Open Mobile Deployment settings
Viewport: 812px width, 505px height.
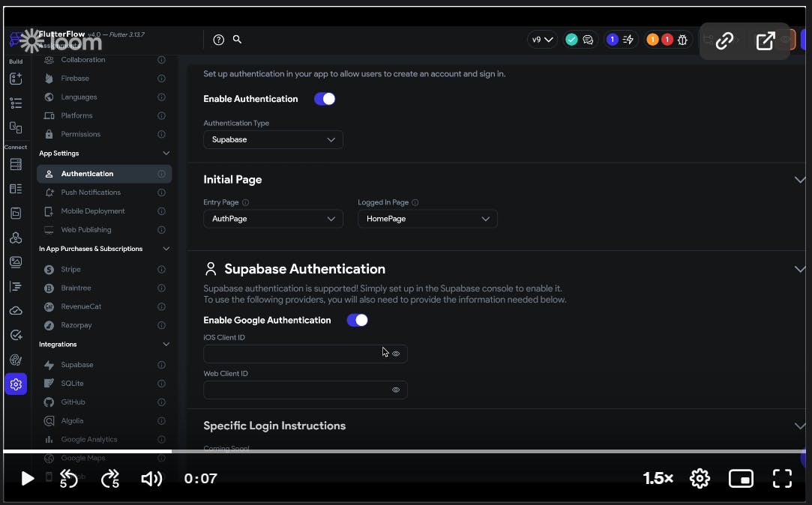click(x=104, y=211)
